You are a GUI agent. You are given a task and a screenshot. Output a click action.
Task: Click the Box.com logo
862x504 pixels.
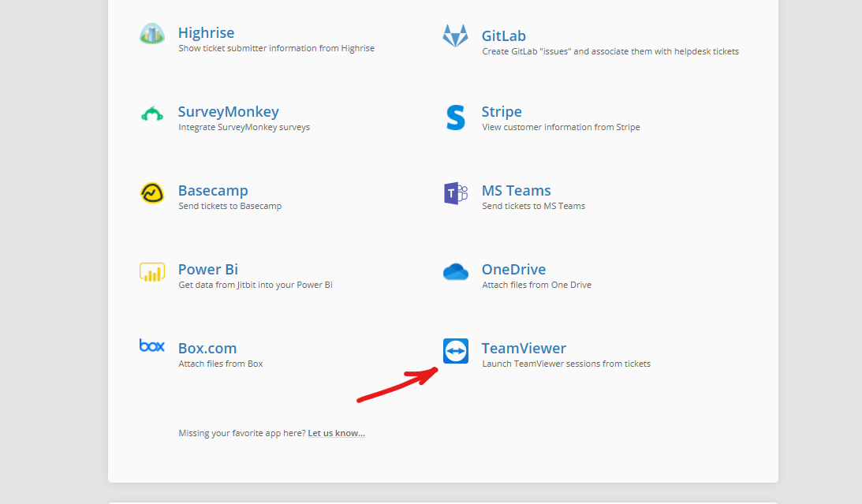tap(151, 345)
